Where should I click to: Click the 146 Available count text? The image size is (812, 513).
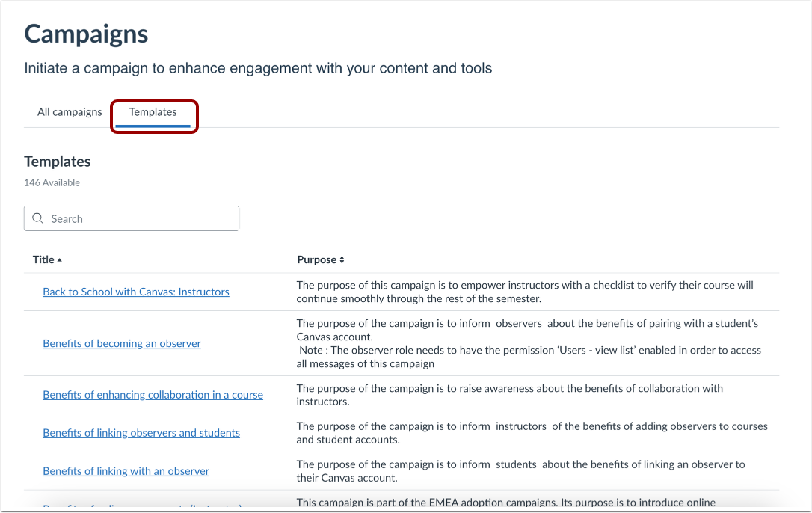tap(52, 182)
